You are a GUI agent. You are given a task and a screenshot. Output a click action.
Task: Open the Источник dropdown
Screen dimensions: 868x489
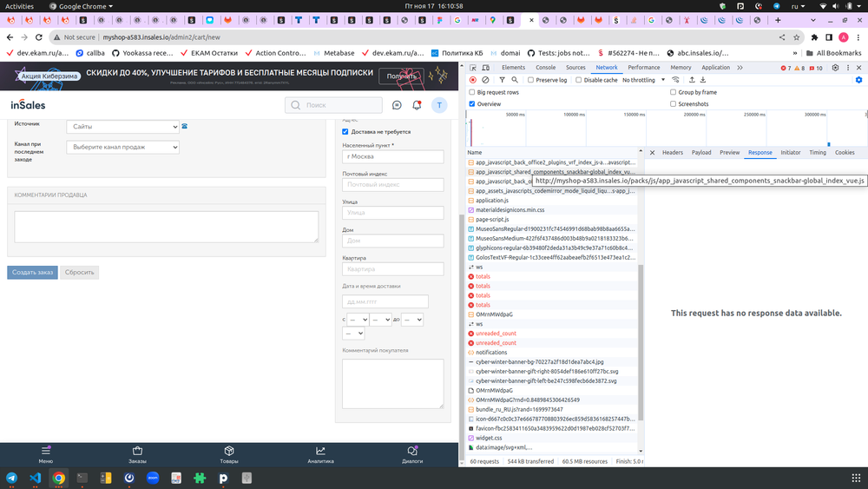point(122,127)
